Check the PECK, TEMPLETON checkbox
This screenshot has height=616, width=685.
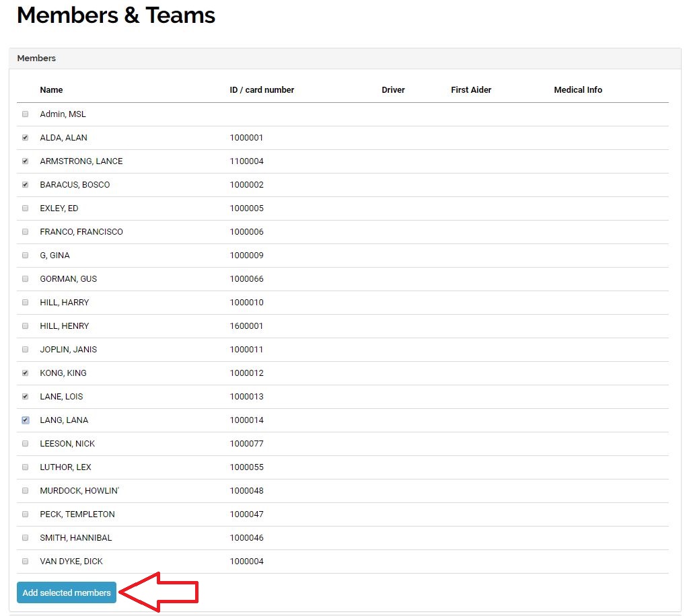click(26, 514)
